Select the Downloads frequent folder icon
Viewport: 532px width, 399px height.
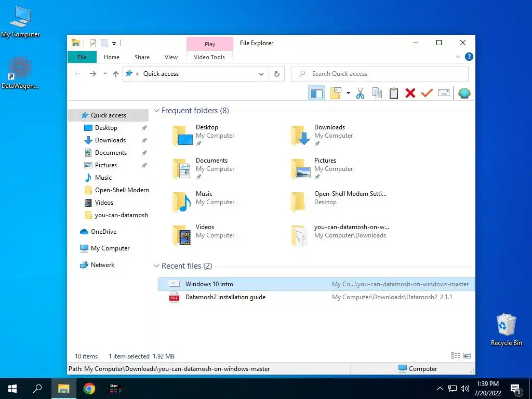pos(301,136)
